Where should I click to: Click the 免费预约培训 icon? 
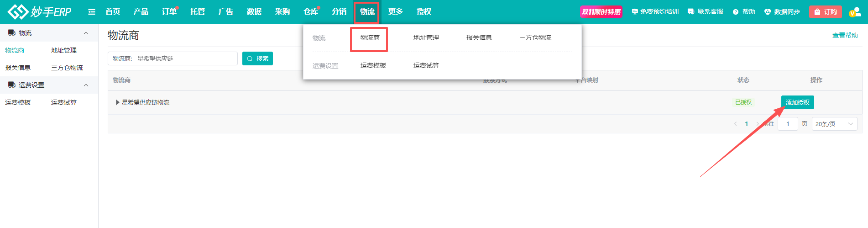click(634, 12)
